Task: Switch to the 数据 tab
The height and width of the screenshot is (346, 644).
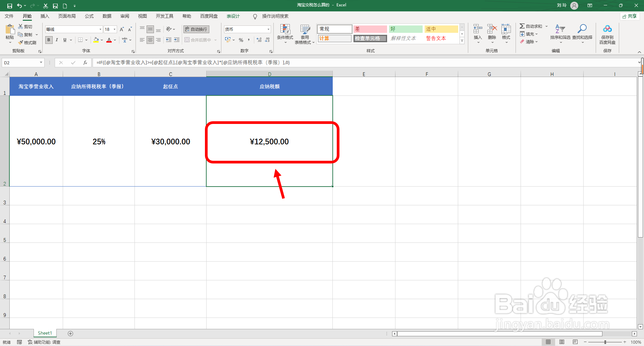Action: click(x=107, y=16)
